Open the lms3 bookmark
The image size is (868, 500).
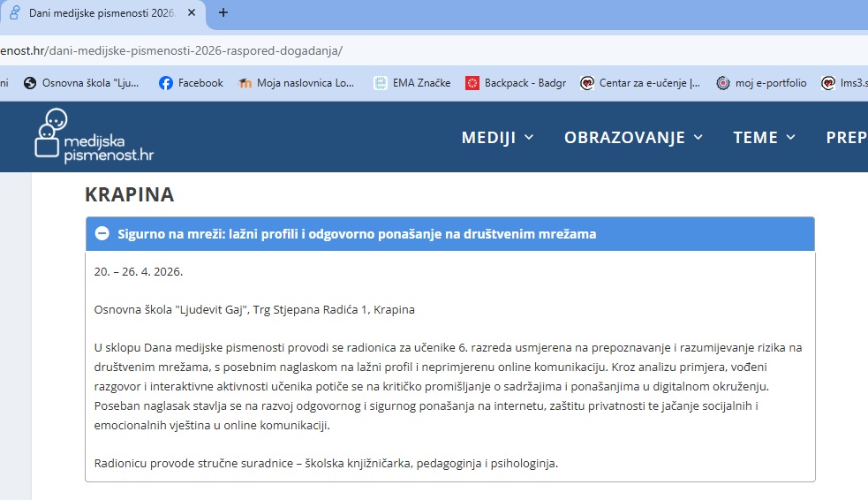coord(843,83)
